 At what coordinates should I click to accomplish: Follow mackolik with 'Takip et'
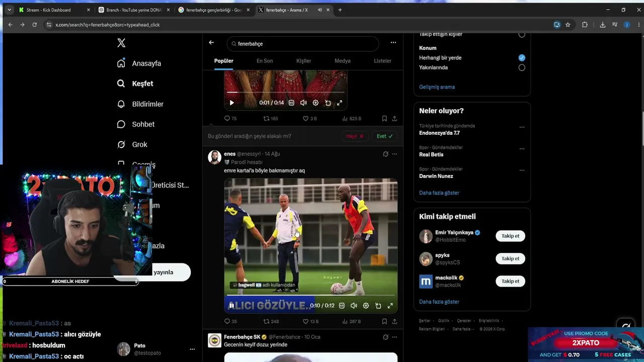(x=510, y=281)
